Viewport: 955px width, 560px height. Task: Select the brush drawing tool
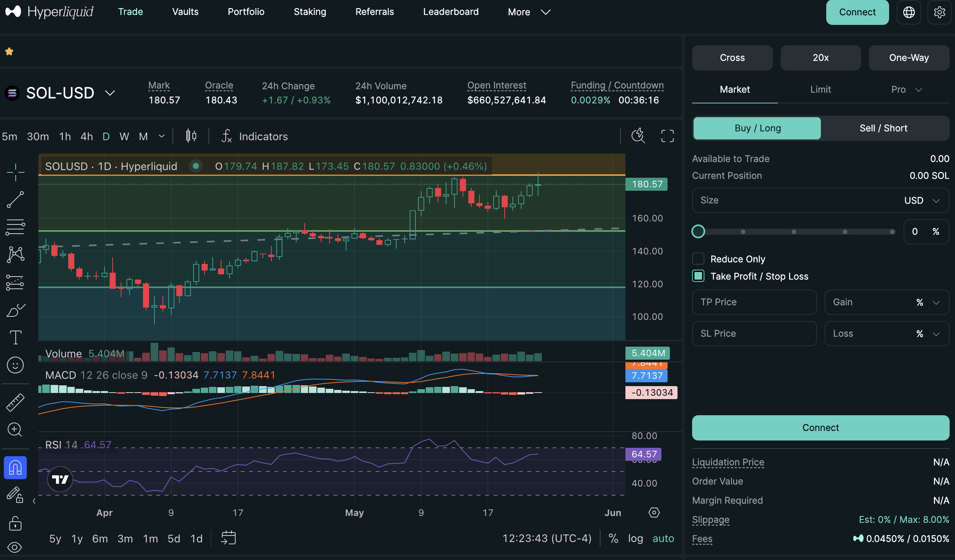point(15,310)
